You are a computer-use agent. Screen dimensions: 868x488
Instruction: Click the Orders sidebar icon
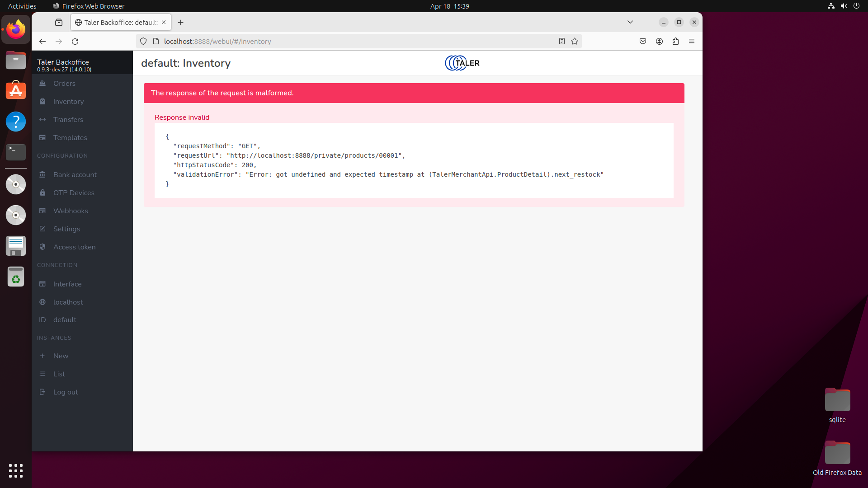(42, 83)
